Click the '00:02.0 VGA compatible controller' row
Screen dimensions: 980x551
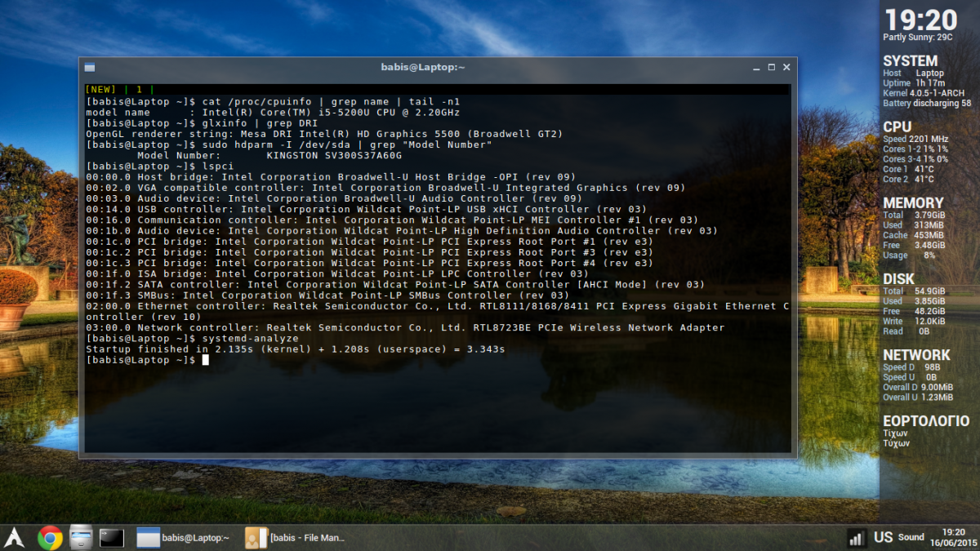[x=385, y=187]
